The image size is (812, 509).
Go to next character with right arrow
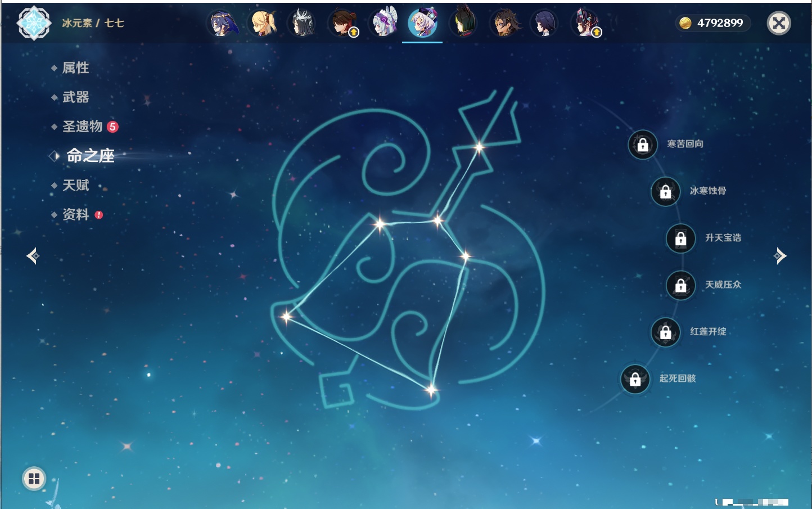[780, 256]
